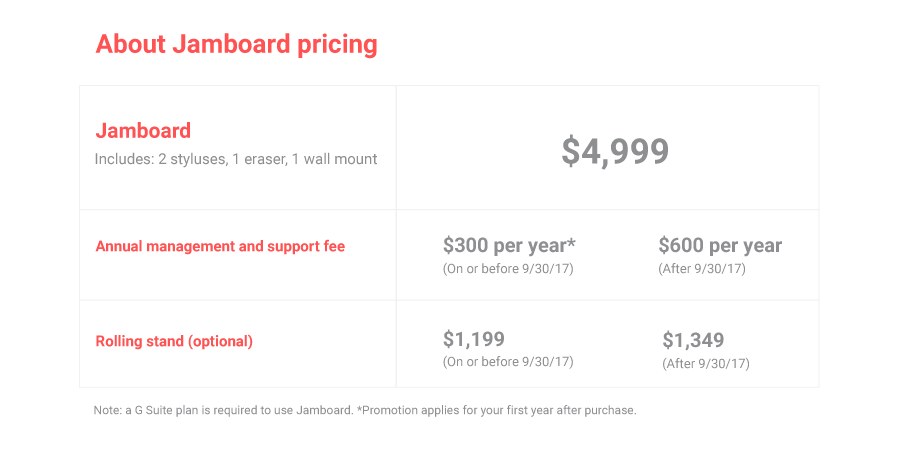The image size is (900, 450).
Task: Click the '*Promotion applies' footnote text
Action: click(x=497, y=410)
